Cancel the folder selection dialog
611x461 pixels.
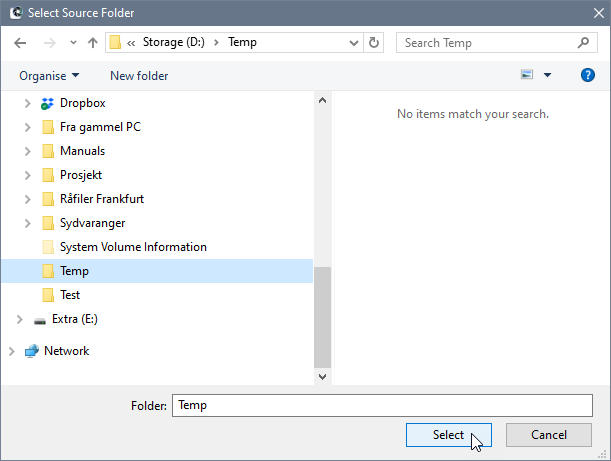(549, 435)
